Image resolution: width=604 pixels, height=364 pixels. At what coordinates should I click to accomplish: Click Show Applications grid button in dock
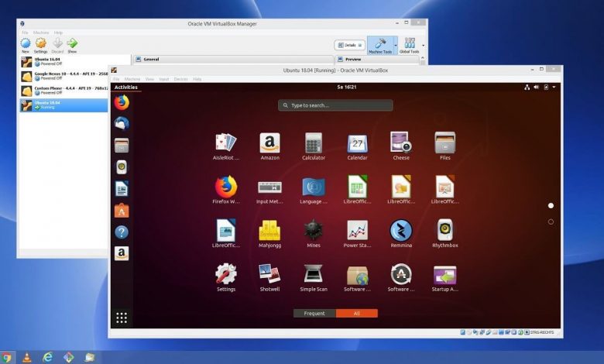tap(122, 318)
